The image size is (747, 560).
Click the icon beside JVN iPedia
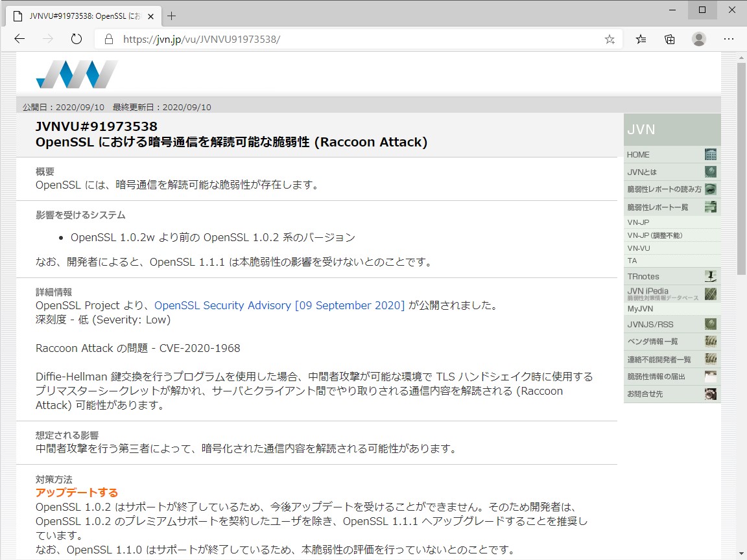click(710, 294)
